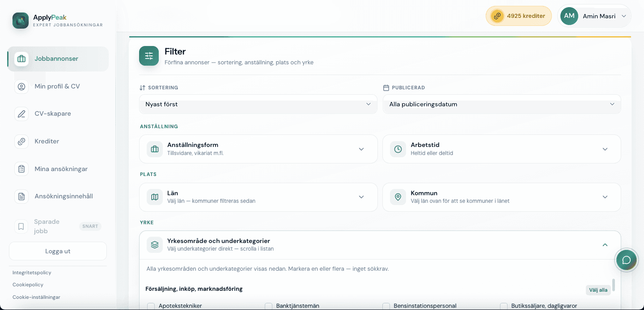Viewport: 644px width, 310px height.
Task: Click the Jobbannonser briefcase icon
Action: click(x=21, y=59)
